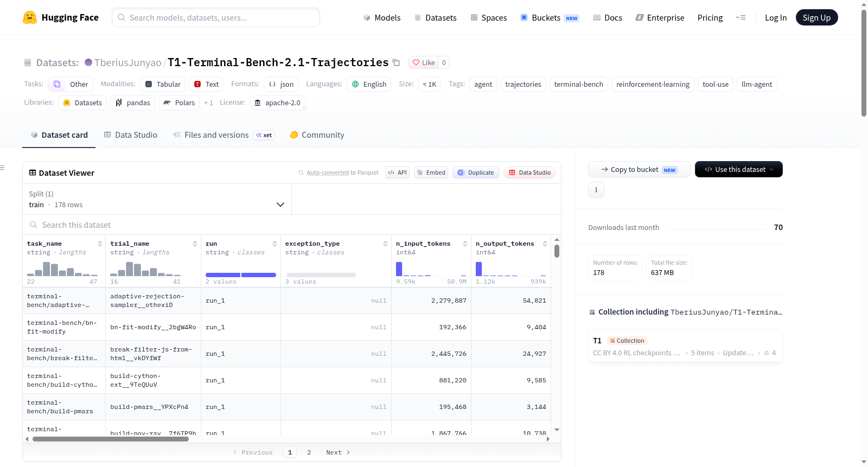868x467 pixels.
Task: Open the Use this dataset dropdown
Action: click(x=739, y=169)
